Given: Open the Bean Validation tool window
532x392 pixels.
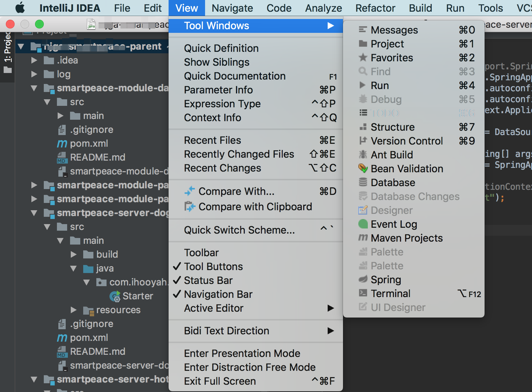Looking at the screenshot, I should tap(406, 169).
